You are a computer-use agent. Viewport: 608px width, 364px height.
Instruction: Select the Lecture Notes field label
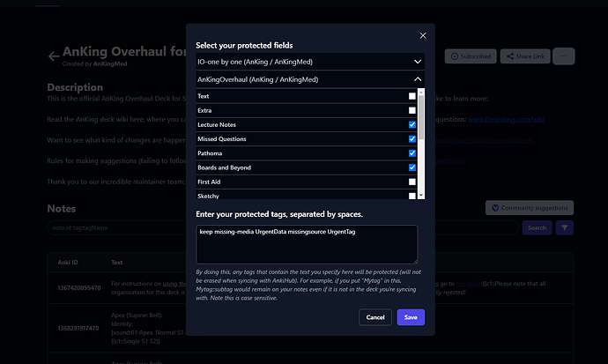[x=217, y=125]
